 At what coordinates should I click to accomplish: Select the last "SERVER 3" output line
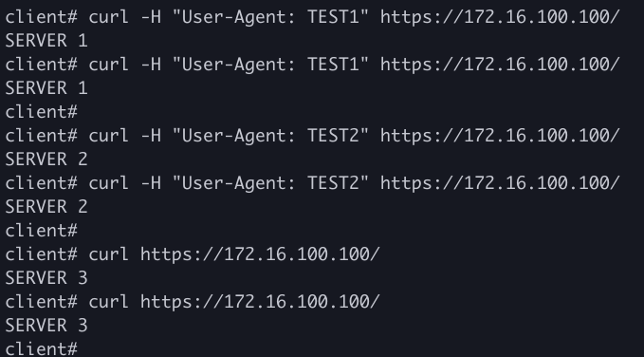[x=46, y=326]
